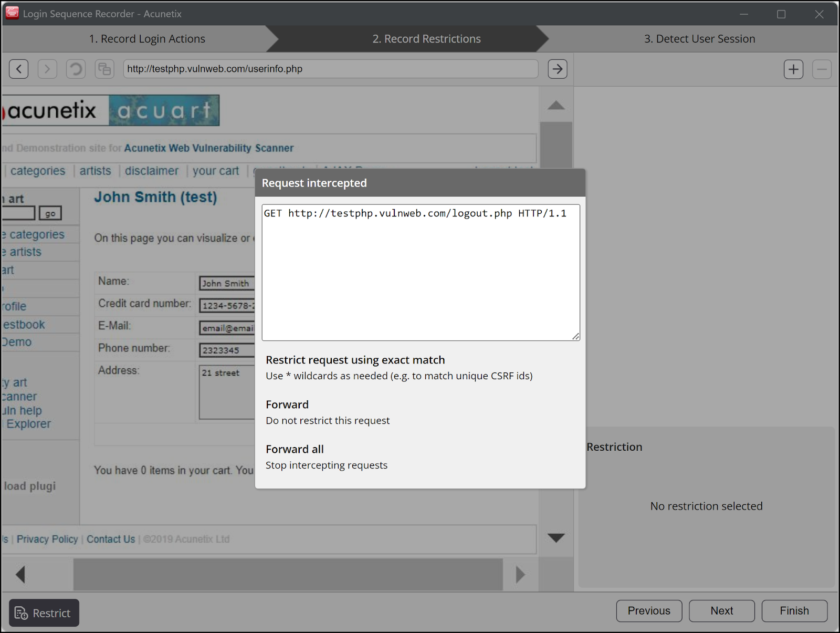Click the resize grip of request textarea
The height and width of the screenshot is (633, 840).
pyautogui.click(x=576, y=337)
